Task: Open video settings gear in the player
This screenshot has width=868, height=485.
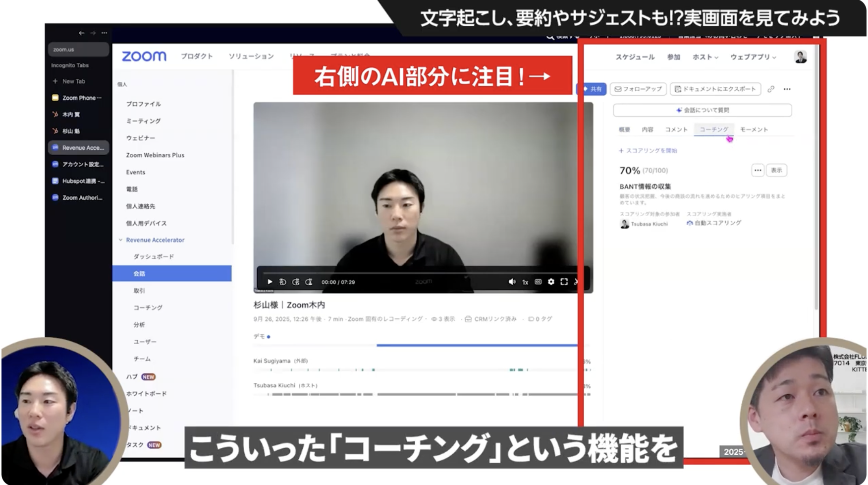Action: [551, 282]
